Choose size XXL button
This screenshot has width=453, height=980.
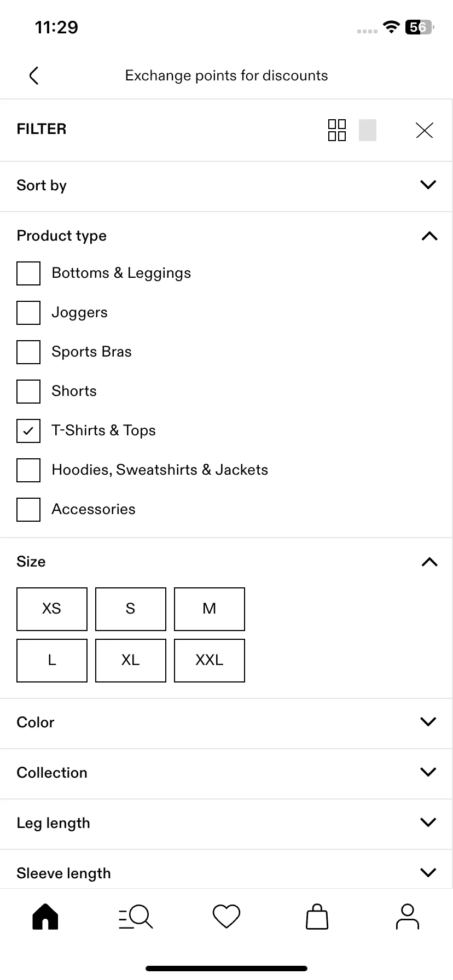pyautogui.click(x=210, y=661)
